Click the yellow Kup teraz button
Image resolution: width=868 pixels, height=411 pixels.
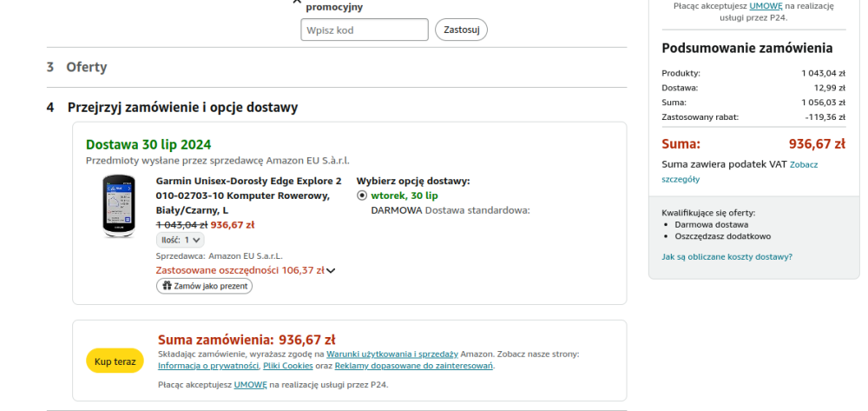pyautogui.click(x=115, y=361)
